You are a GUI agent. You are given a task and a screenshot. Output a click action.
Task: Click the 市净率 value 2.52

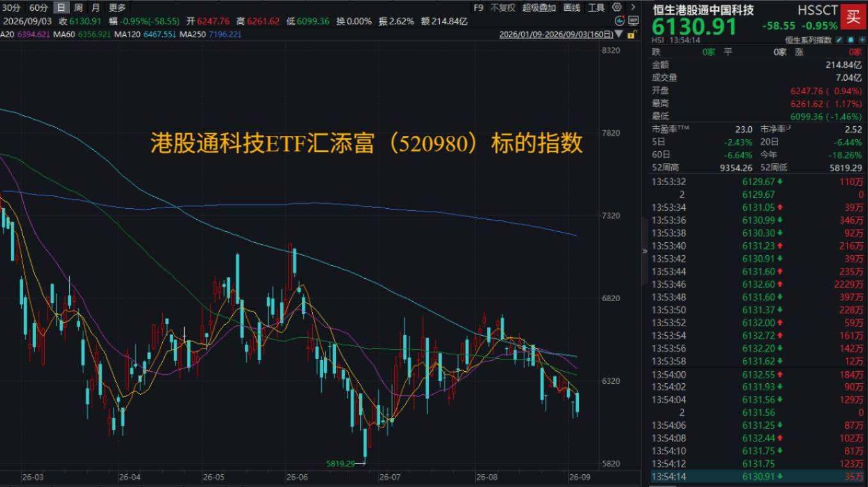point(854,129)
